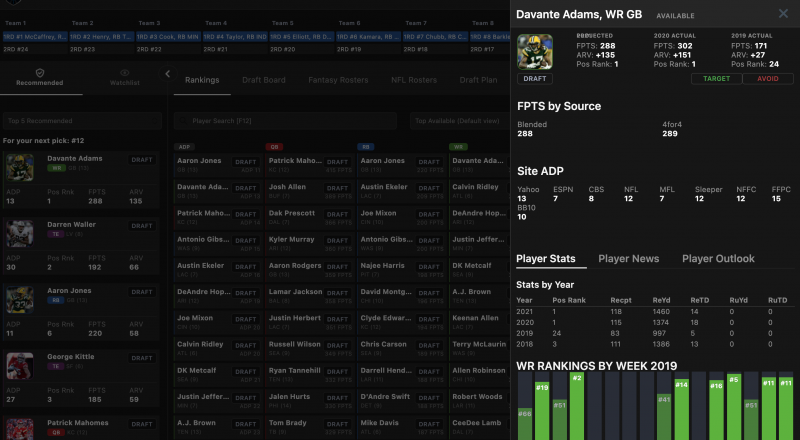Draft Aaron Jones from the recommended list

(142, 292)
